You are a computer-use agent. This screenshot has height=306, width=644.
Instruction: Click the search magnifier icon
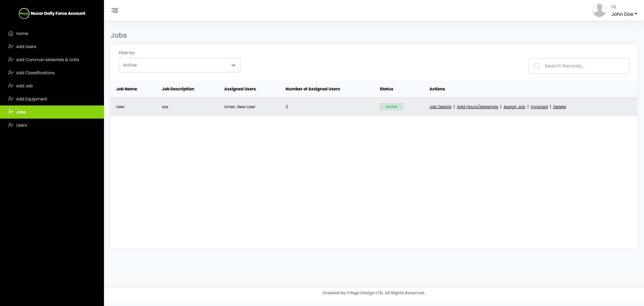tap(537, 66)
